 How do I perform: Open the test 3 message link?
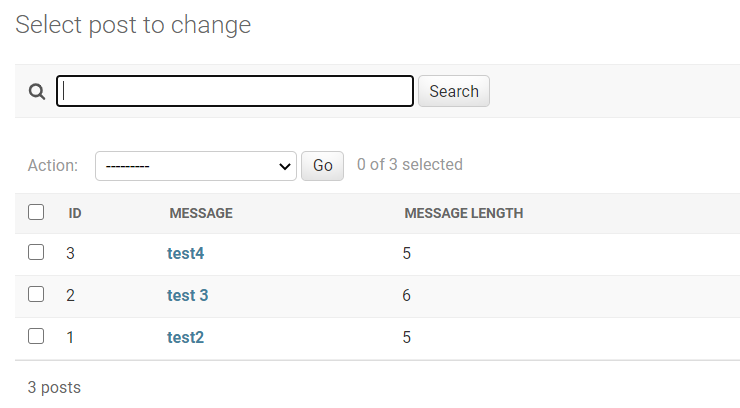[x=187, y=296]
